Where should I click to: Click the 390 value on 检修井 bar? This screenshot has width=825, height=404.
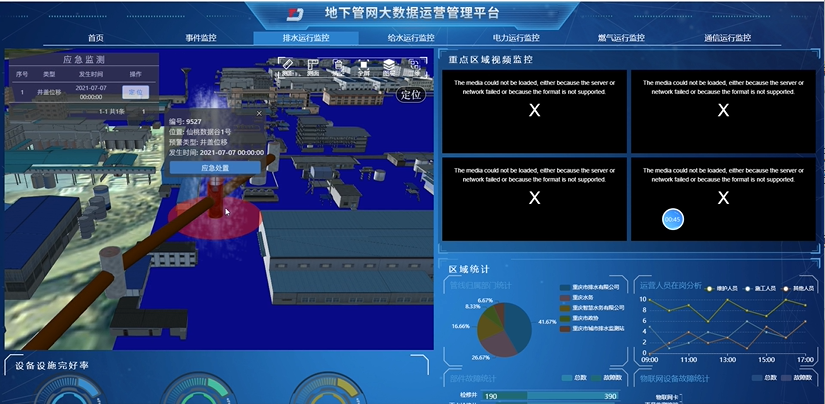[x=610, y=396]
